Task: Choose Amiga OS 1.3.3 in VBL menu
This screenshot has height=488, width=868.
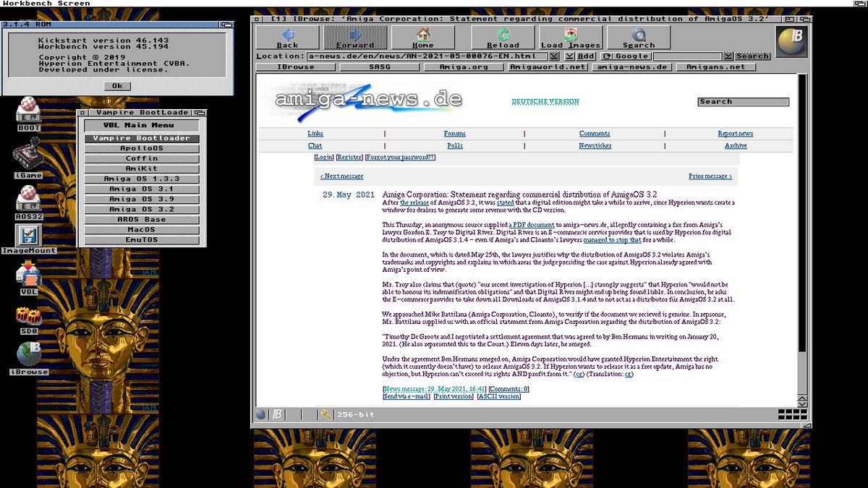Action: tap(142, 179)
